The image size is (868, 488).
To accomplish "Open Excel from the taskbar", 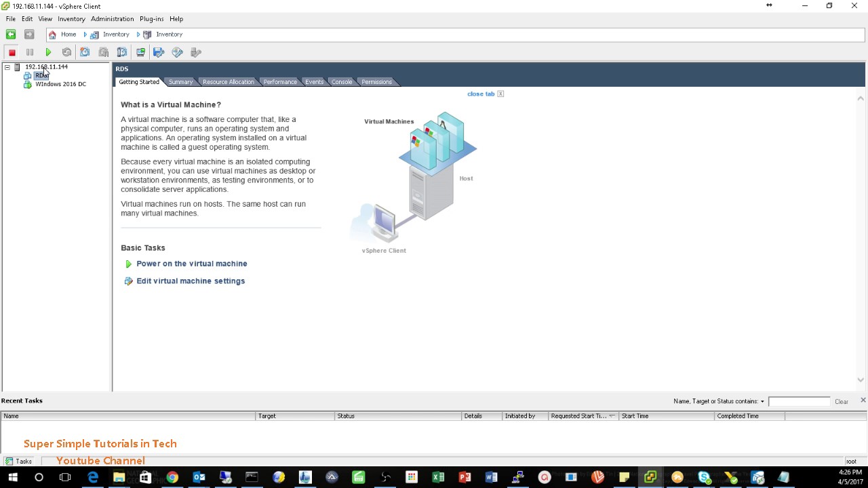I will (x=438, y=477).
